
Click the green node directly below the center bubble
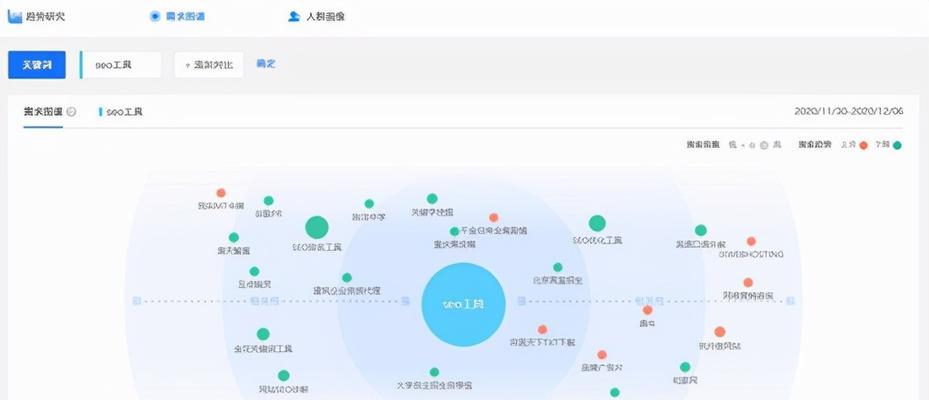[434, 372]
